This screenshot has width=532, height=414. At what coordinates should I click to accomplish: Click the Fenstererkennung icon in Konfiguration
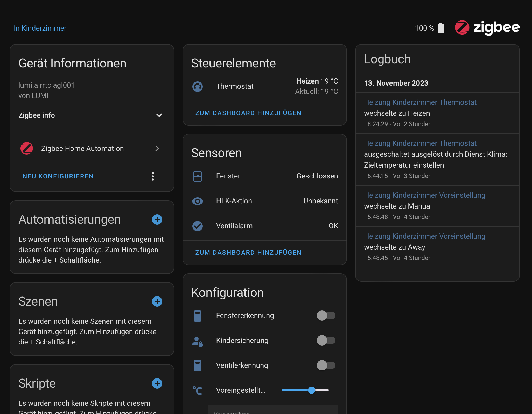click(198, 316)
